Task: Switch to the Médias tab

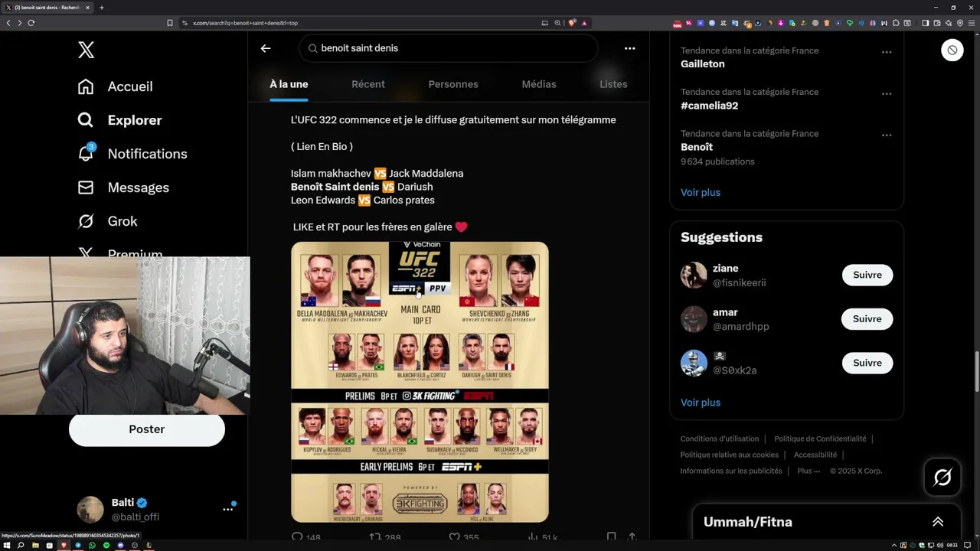Action: (539, 84)
